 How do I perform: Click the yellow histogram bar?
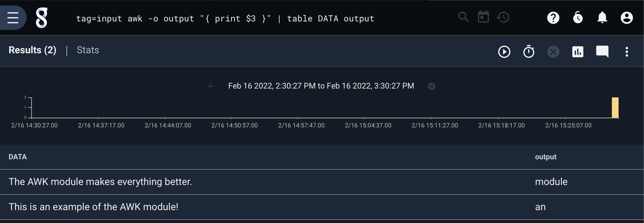615,108
